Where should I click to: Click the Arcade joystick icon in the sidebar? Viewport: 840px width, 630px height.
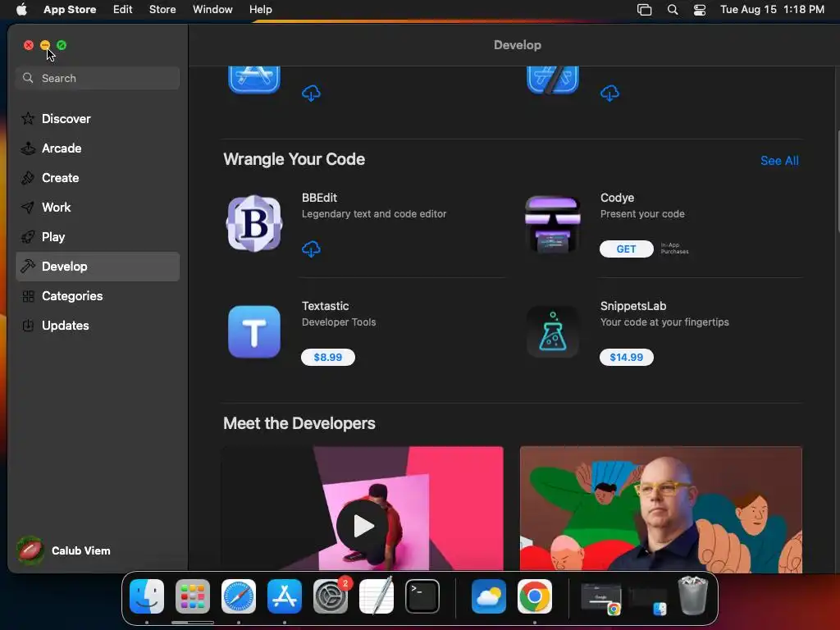[28, 148]
